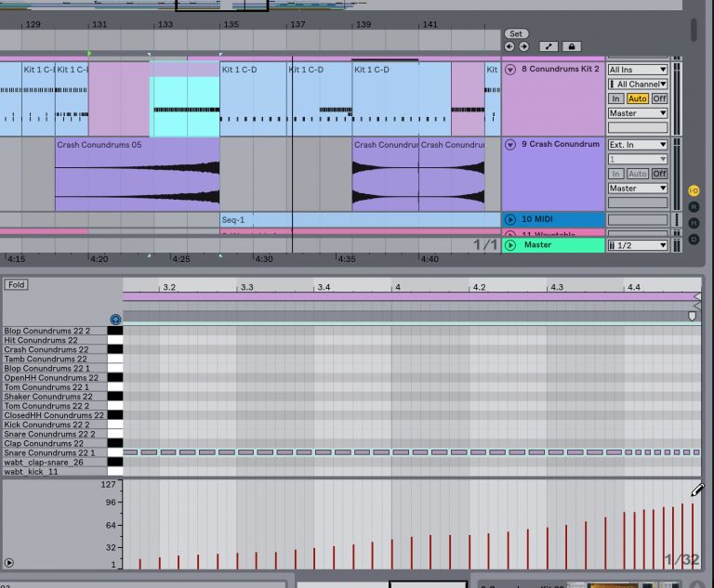Fold the piano roll rows
This screenshot has height=588, width=714.
[17, 285]
